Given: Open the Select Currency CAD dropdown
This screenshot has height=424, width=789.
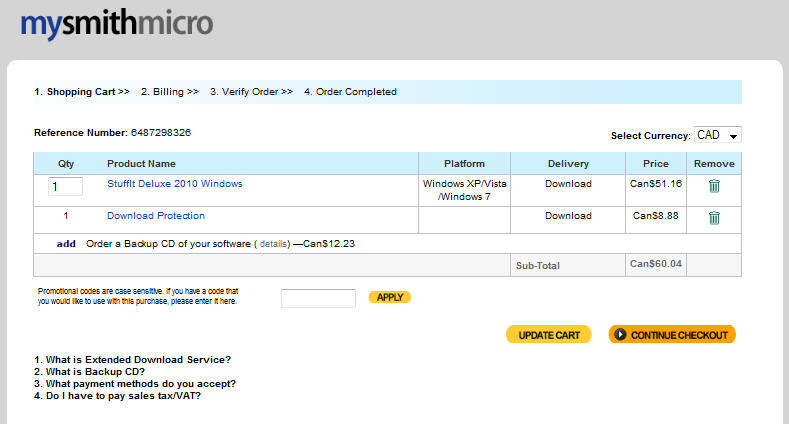Looking at the screenshot, I should coord(718,135).
